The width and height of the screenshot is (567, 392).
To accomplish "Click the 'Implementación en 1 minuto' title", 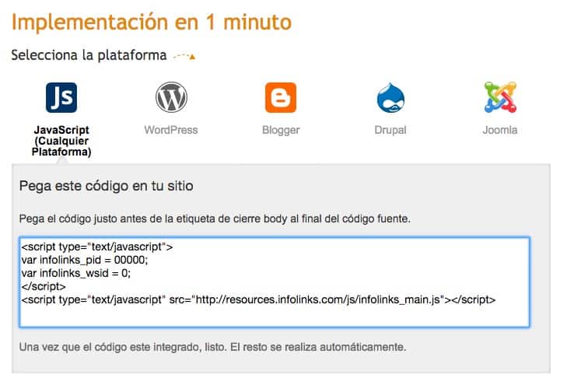I will pos(152,22).
